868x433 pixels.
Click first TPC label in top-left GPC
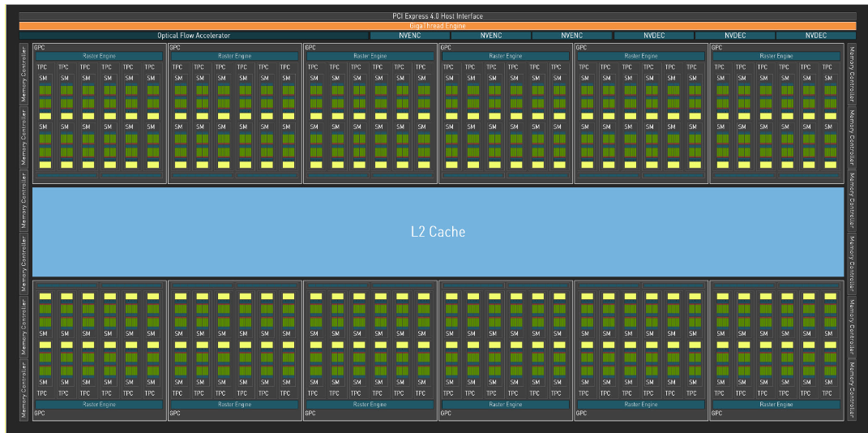pyautogui.click(x=42, y=67)
